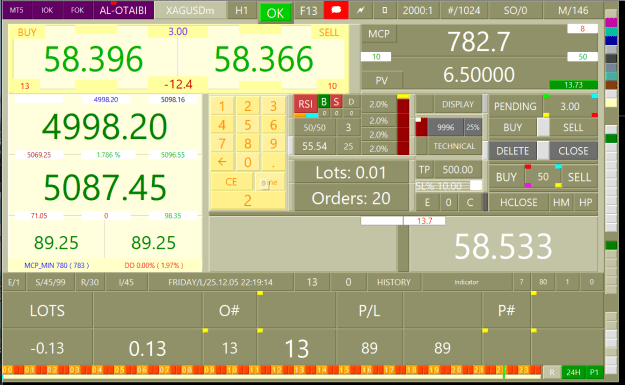Click the 24H green button

(x=573, y=372)
